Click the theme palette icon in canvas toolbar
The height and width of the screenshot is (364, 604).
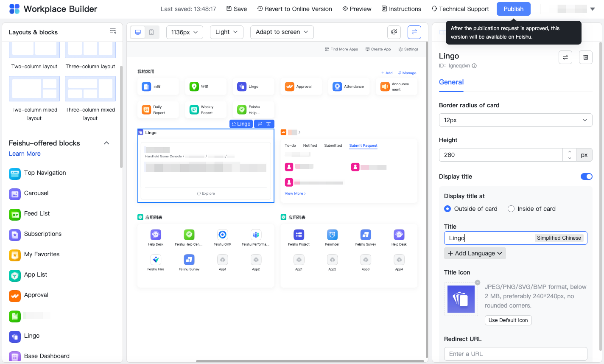[394, 32]
